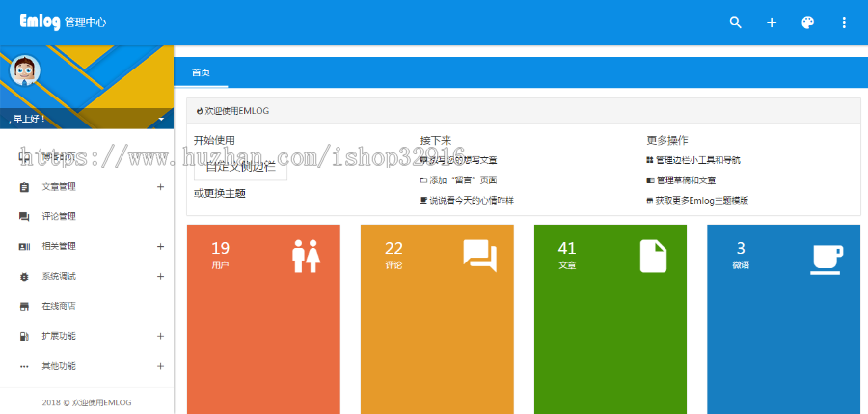Click the 用户 people icon on orange card
This screenshot has width=868, height=414.
[x=306, y=257]
